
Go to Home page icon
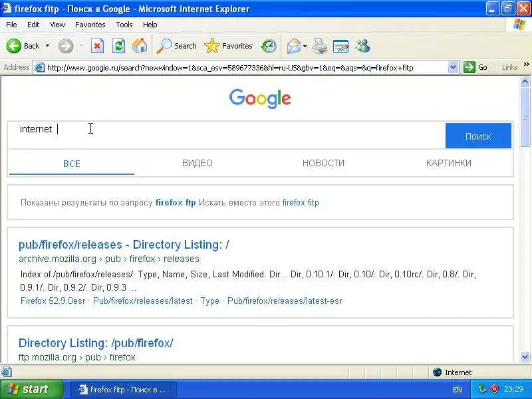coord(140,46)
